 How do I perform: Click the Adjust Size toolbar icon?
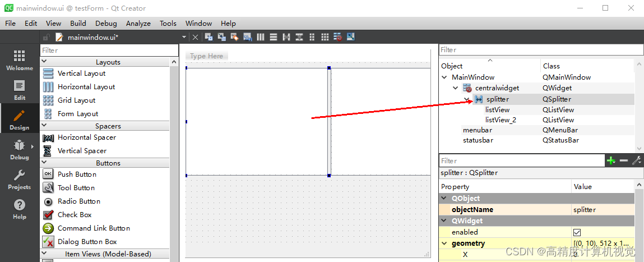[351, 37]
